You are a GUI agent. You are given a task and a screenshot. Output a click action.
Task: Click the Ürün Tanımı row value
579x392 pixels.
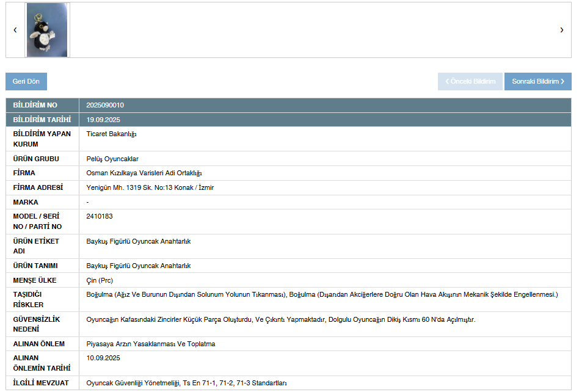(x=138, y=266)
